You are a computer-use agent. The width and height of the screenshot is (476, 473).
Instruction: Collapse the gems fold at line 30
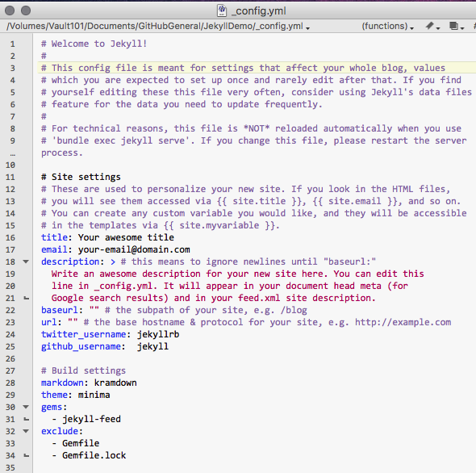coord(26,407)
